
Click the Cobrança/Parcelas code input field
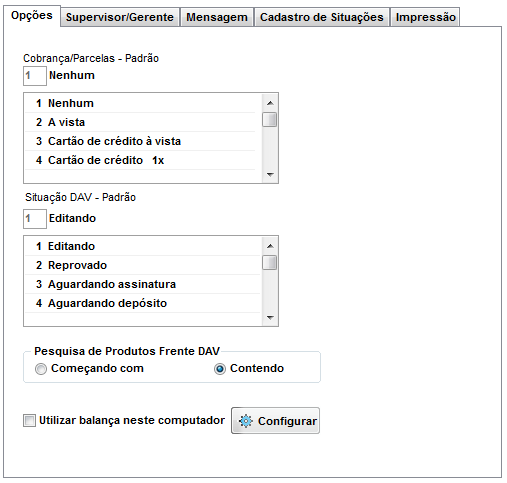tap(35, 76)
